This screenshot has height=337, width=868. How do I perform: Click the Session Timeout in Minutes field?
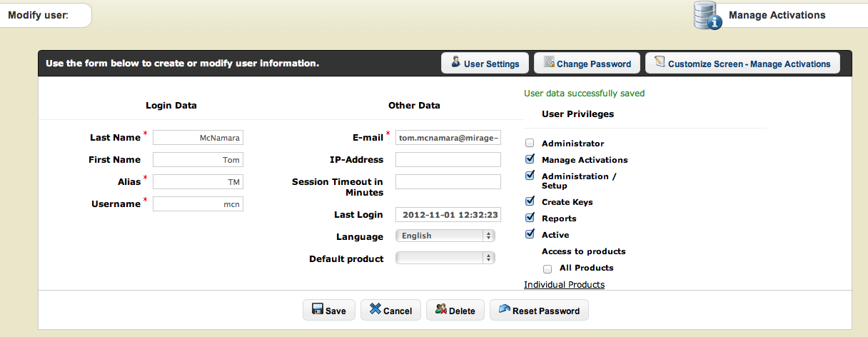(448, 182)
